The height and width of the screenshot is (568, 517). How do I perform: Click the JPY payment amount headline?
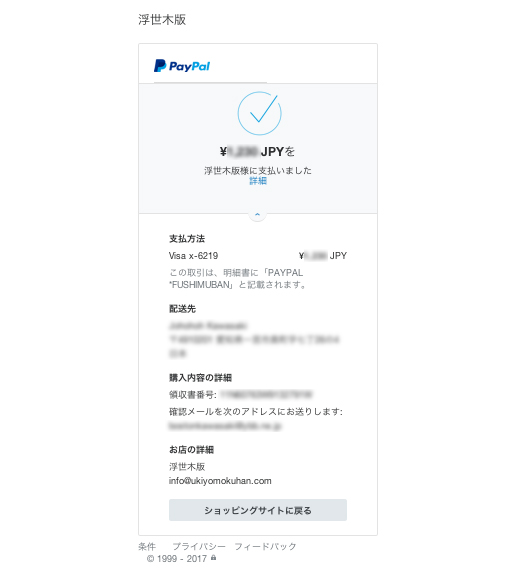[257, 151]
